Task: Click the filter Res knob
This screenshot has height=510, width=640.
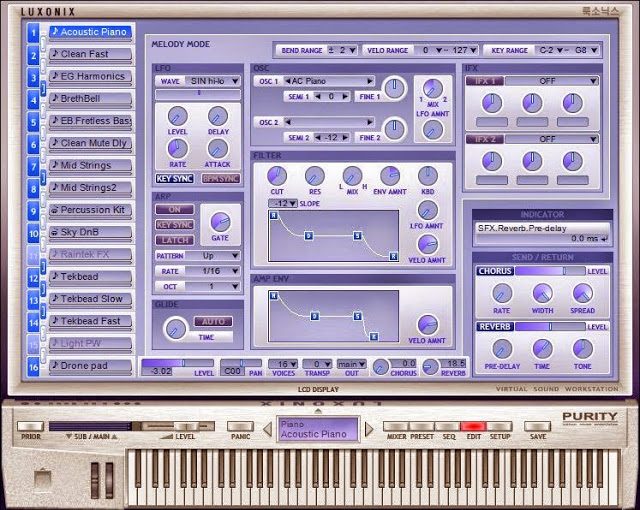Action: (315, 176)
